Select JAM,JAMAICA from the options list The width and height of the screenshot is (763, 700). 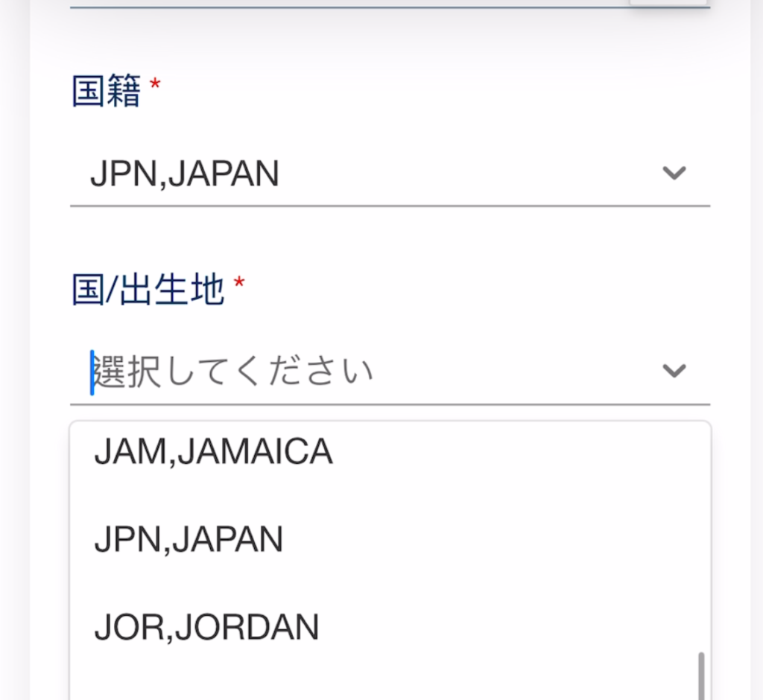(x=213, y=452)
